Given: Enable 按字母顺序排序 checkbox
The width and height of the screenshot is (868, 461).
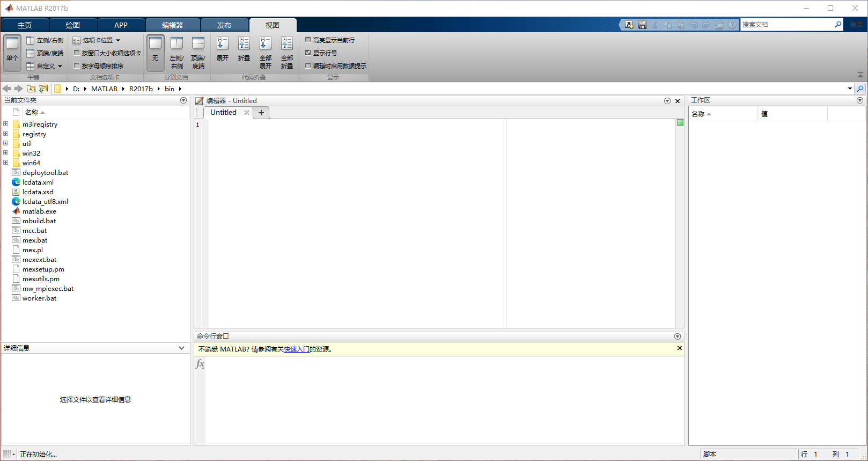Looking at the screenshot, I should 77,65.
